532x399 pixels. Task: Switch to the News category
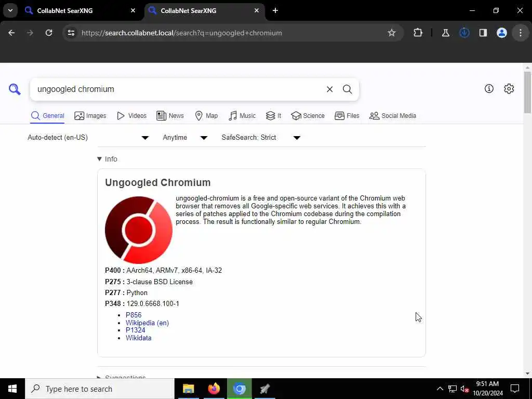click(170, 116)
